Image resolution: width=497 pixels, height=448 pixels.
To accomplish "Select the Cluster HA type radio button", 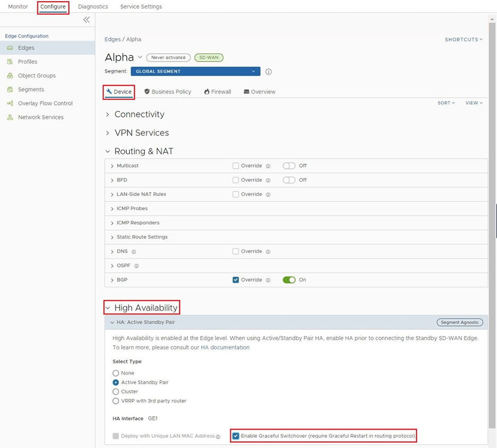I will 116,392.
